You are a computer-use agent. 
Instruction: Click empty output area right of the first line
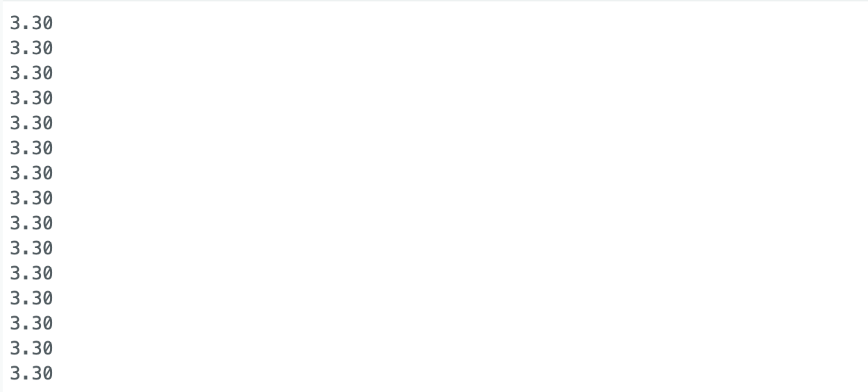(459, 23)
